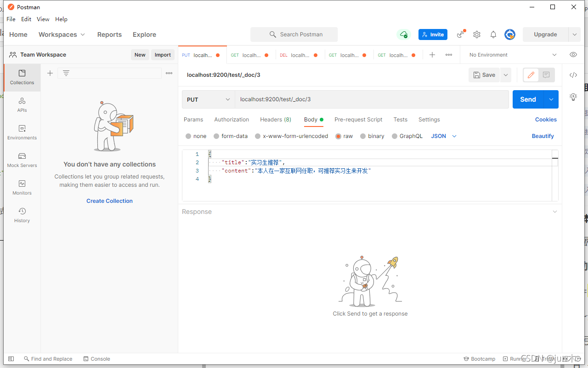Click the Send button

click(x=528, y=99)
